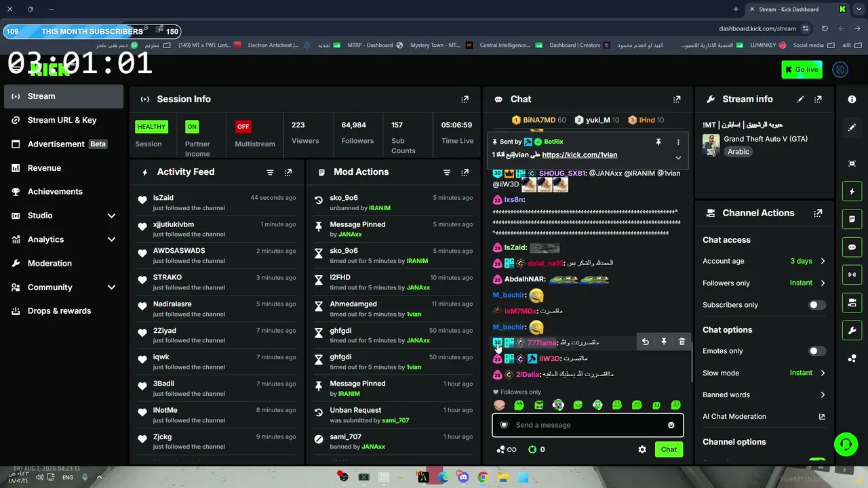Pop out the Activity Feed panel
The height and width of the screenshot is (488, 868).
pos(288,172)
